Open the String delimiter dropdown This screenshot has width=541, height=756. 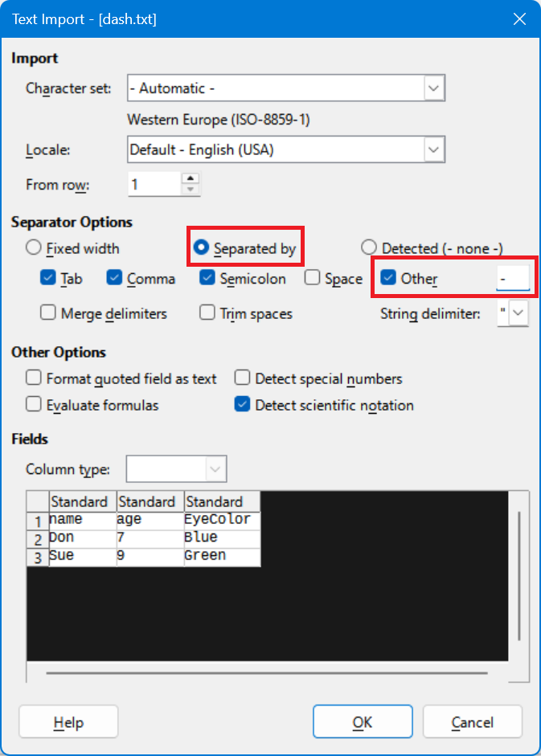coord(519,313)
